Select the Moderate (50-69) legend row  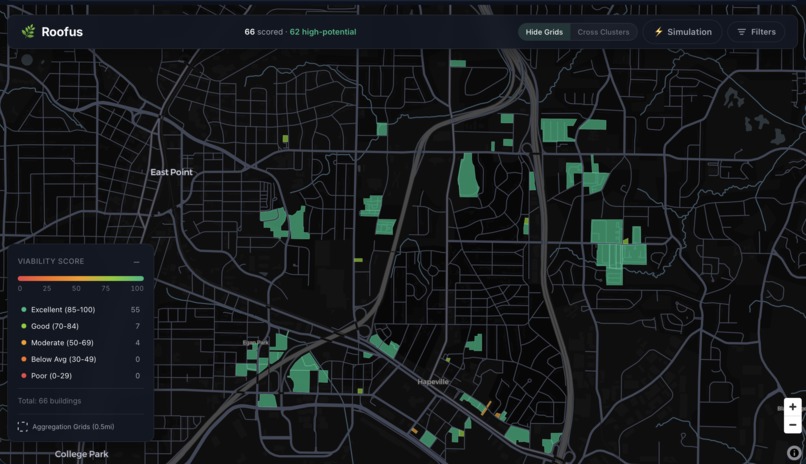point(80,343)
